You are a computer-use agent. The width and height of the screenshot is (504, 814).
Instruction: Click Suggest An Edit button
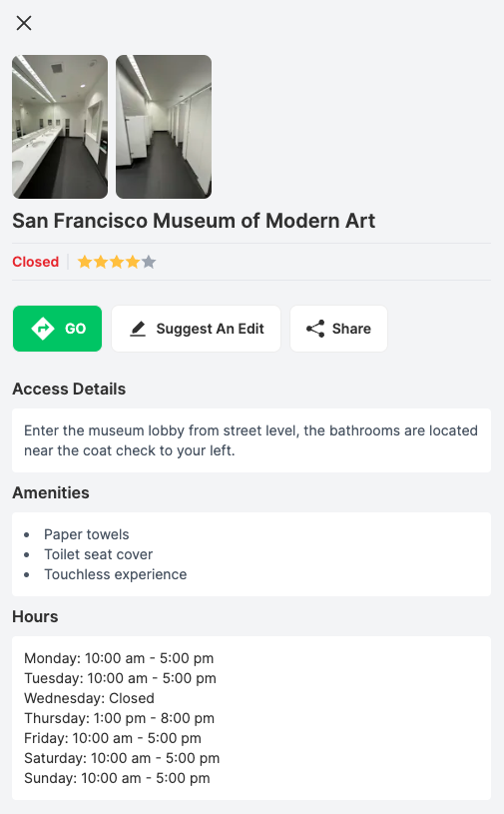(x=196, y=329)
